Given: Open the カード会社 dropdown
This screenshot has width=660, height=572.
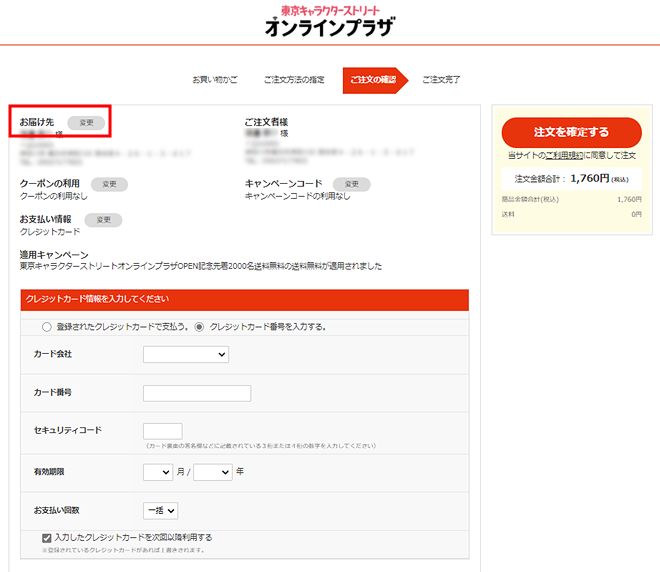Looking at the screenshot, I should pos(186,354).
